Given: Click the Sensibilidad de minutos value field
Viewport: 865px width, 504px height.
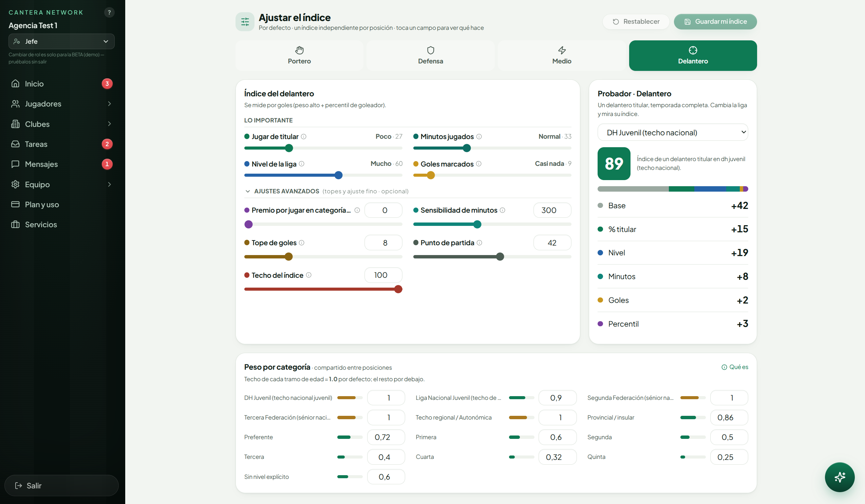Looking at the screenshot, I should point(552,210).
